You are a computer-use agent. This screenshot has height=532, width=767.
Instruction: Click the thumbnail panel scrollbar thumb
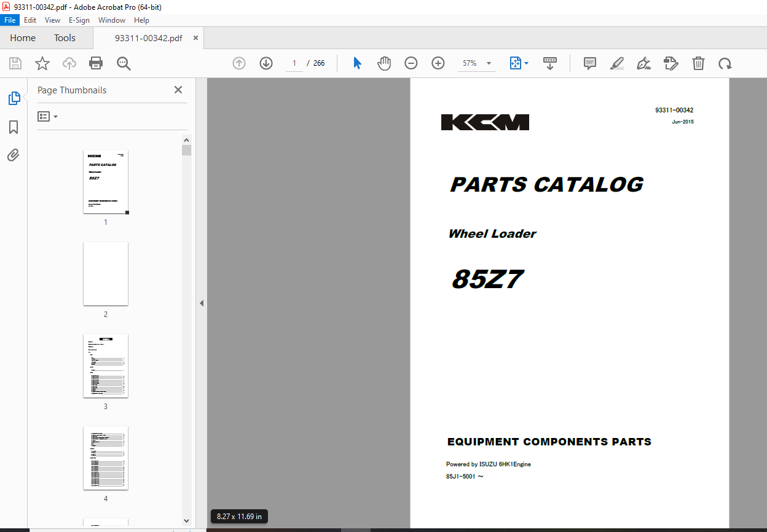186,151
